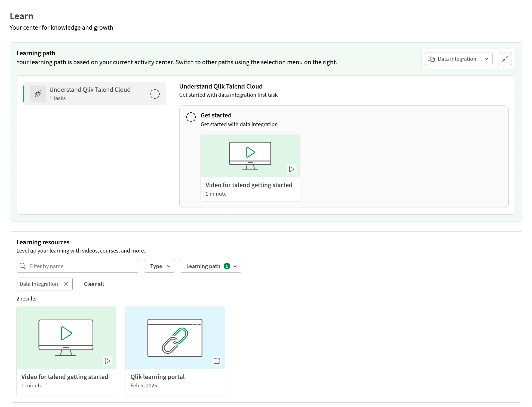The image size is (532, 407).
Task: Open the Data Integration learning path selector
Action: coord(458,59)
